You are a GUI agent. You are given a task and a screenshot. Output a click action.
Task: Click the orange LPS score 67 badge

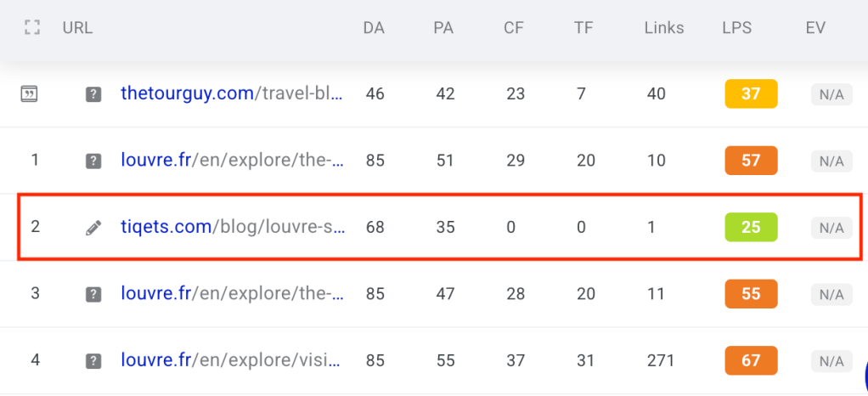tap(751, 360)
